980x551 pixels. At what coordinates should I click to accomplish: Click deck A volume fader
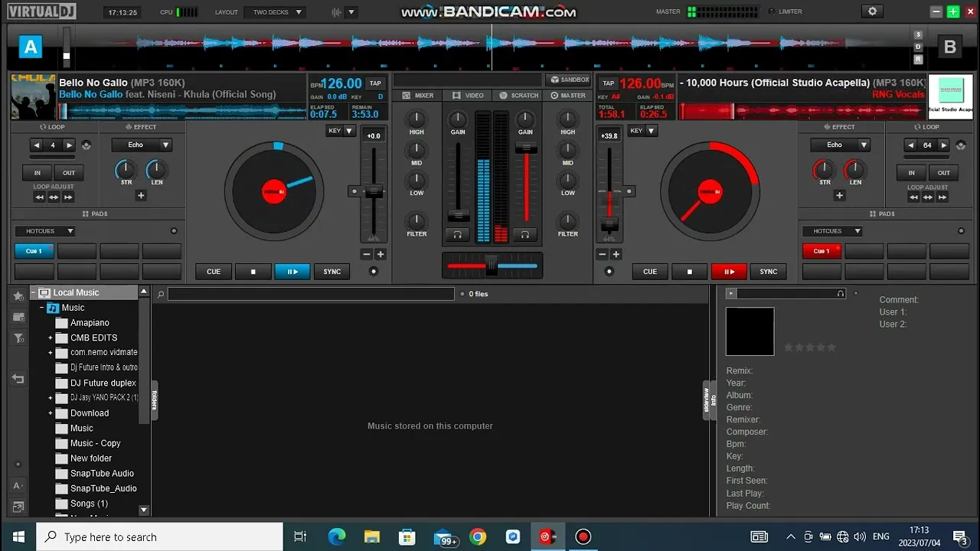pos(459,216)
